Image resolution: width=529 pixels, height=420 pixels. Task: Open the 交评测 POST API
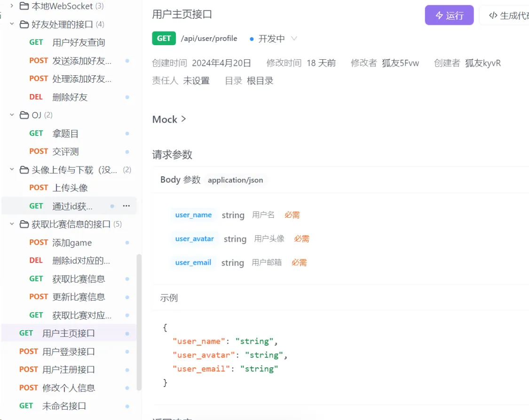69,151
